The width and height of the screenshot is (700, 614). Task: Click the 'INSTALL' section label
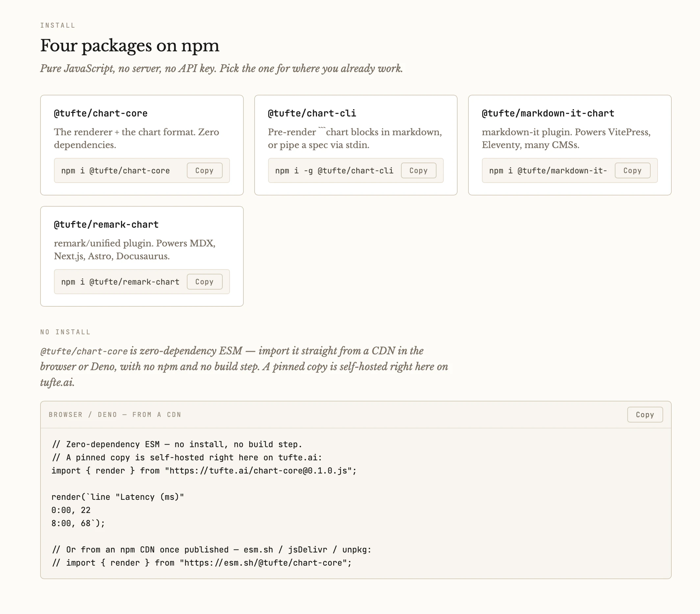pyautogui.click(x=58, y=25)
